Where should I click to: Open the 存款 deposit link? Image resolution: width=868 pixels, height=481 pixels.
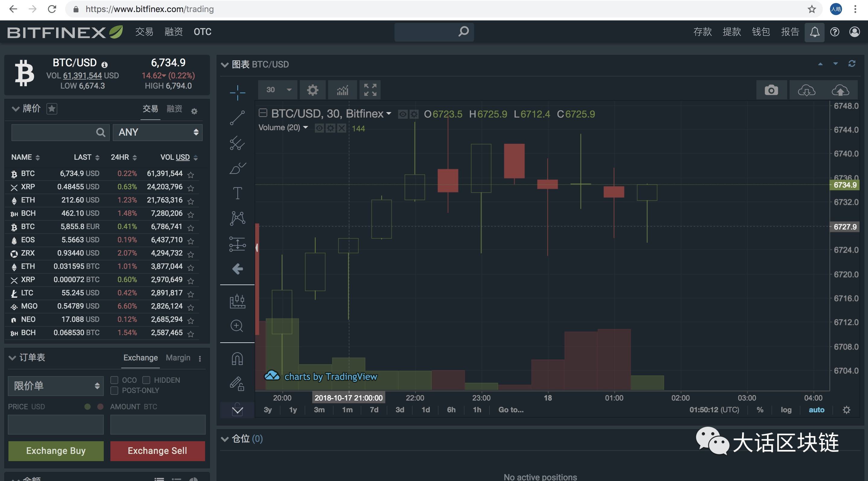click(702, 32)
